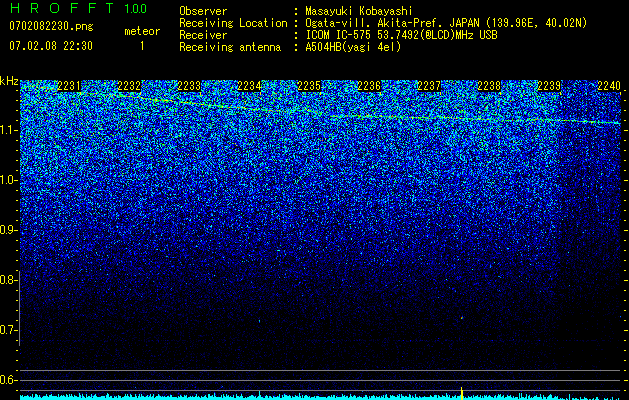Click the kHz axis unit label
629x400 pixels.
tap(9, 81)
